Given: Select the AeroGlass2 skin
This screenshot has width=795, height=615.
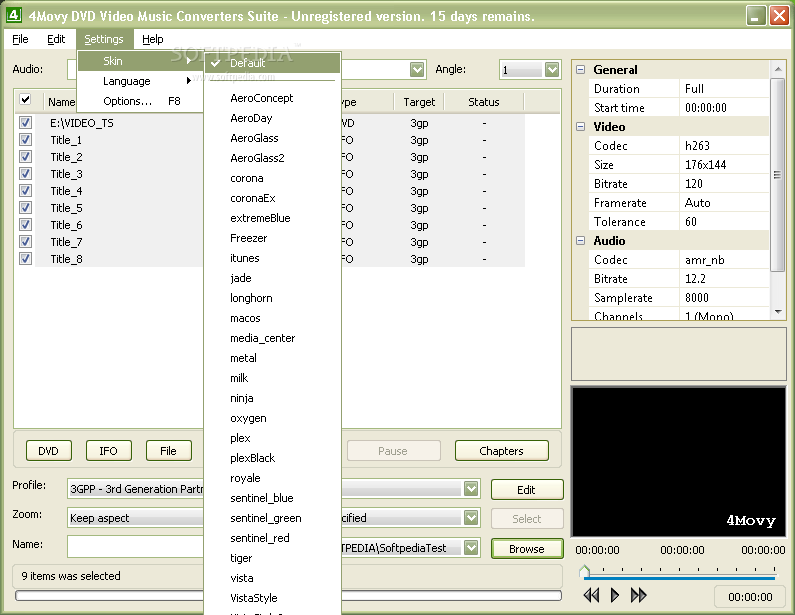Looking at the screenshot, I should pyautogui.click(x=258, y=158).
